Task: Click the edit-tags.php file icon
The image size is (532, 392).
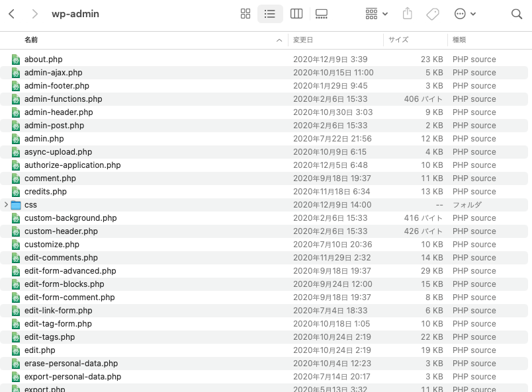Action: click(x=16, y=337)
